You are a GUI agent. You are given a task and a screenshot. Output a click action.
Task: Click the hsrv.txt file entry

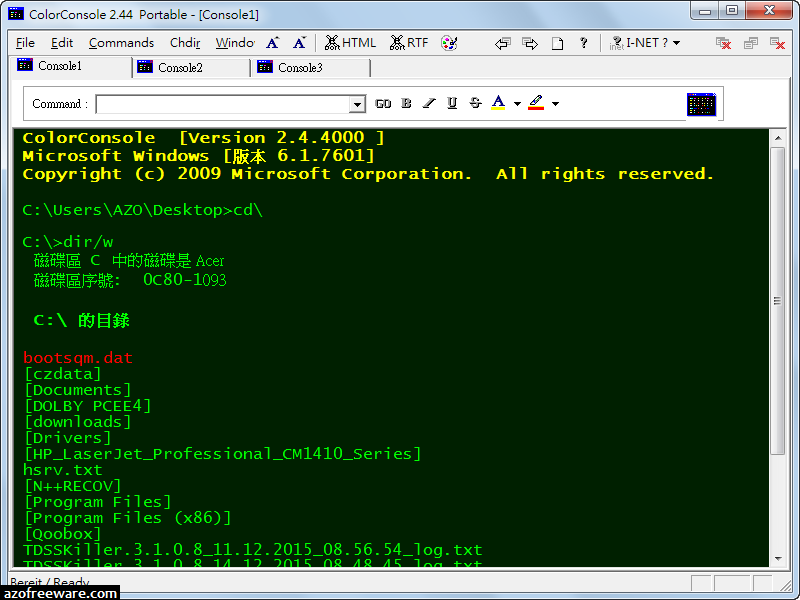[63, 470]
